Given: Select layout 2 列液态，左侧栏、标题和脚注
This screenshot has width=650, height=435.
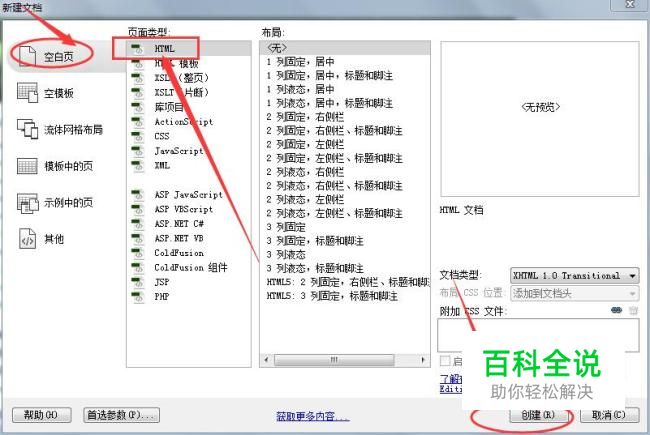Looking at the screenshot, I should [x=345, y=213].
